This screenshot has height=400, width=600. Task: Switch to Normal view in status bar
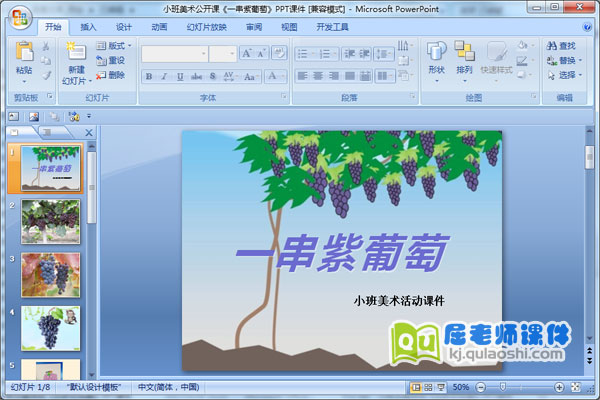[x=415, y=387]
